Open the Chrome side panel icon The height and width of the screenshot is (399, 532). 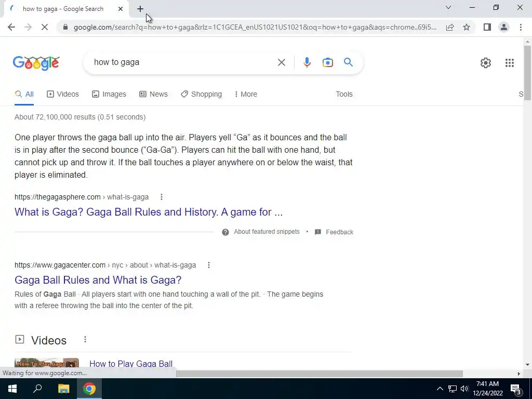[x=487, y=27]
